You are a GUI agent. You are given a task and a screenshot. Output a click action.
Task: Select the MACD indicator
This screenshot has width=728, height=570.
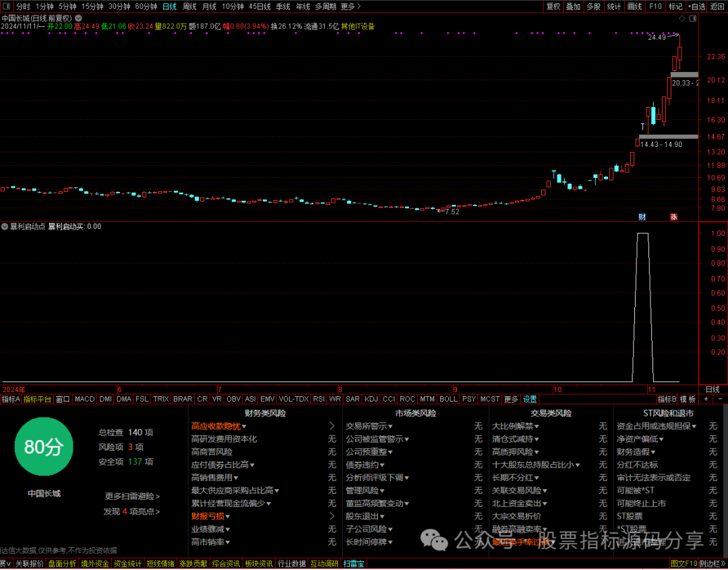[x=84, y=399]
